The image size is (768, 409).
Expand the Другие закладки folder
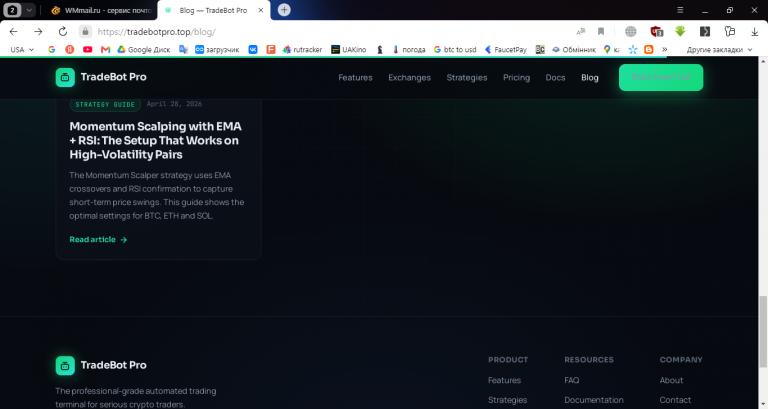point(719,49)
